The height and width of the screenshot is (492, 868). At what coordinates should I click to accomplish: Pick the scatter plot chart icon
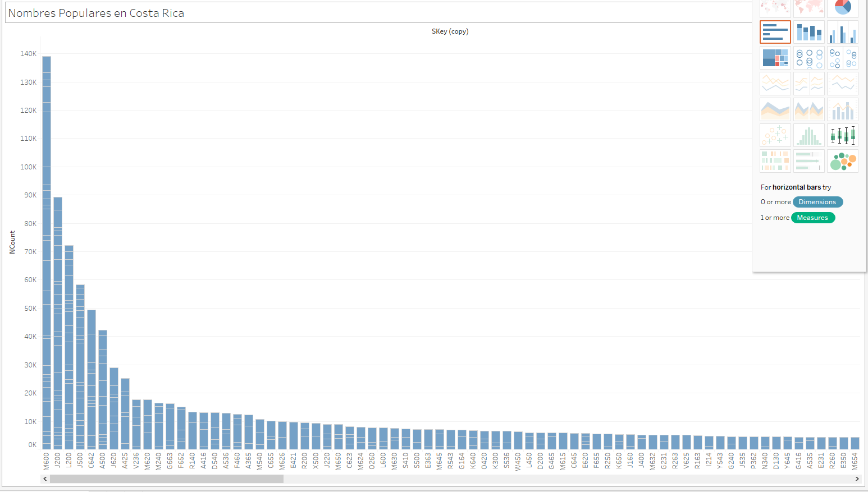(775, 135)
